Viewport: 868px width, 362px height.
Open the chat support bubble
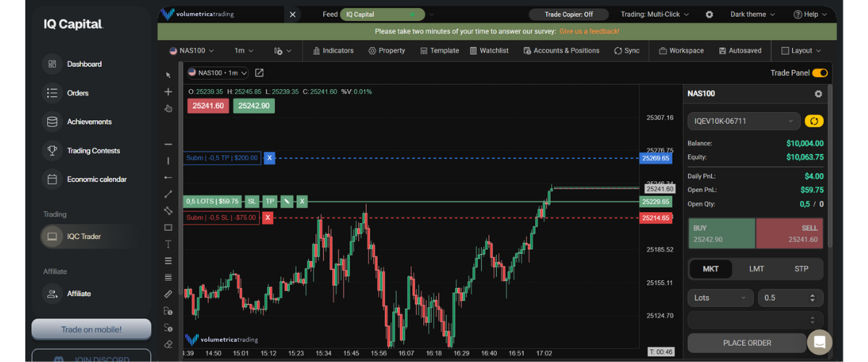(x=820, y=342)
